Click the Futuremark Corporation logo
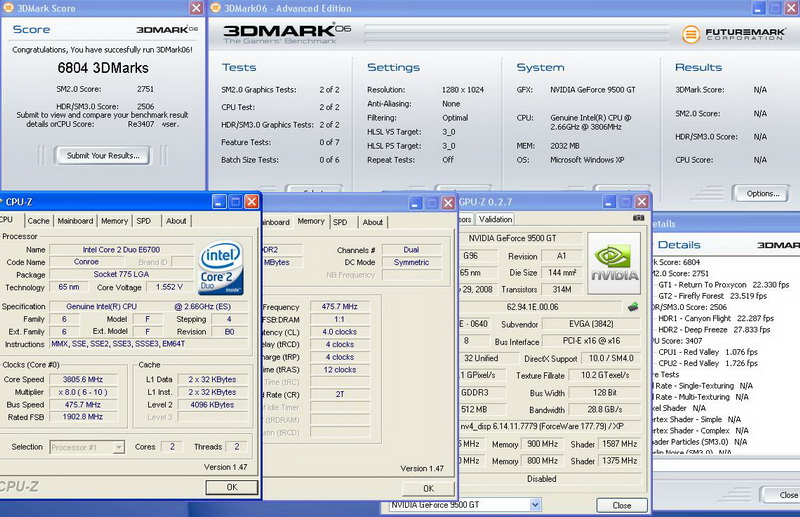The height and width of the screenshot is (517, 800). (x=733, y=34)
